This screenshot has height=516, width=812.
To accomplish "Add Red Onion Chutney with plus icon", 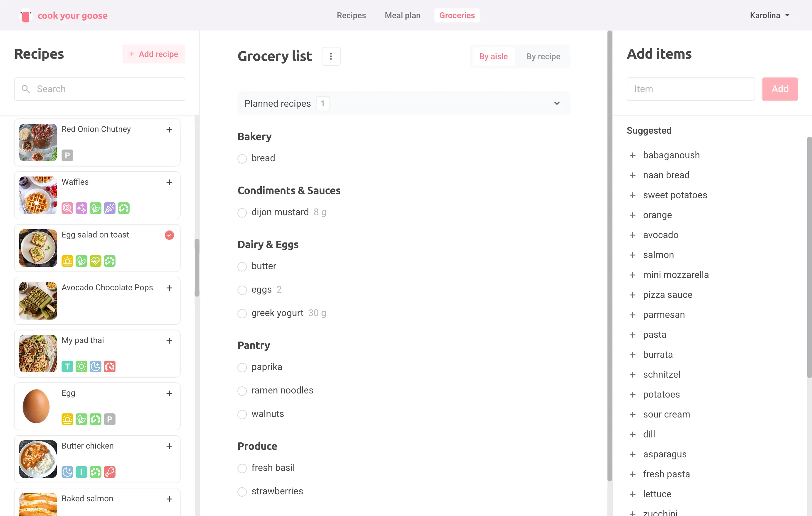I will (x=169, y=130).
